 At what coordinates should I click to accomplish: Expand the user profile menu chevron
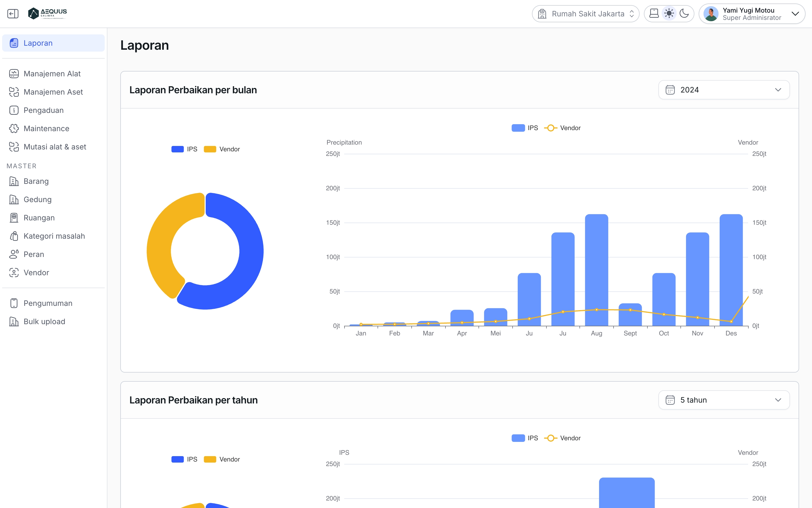point(795,14)
